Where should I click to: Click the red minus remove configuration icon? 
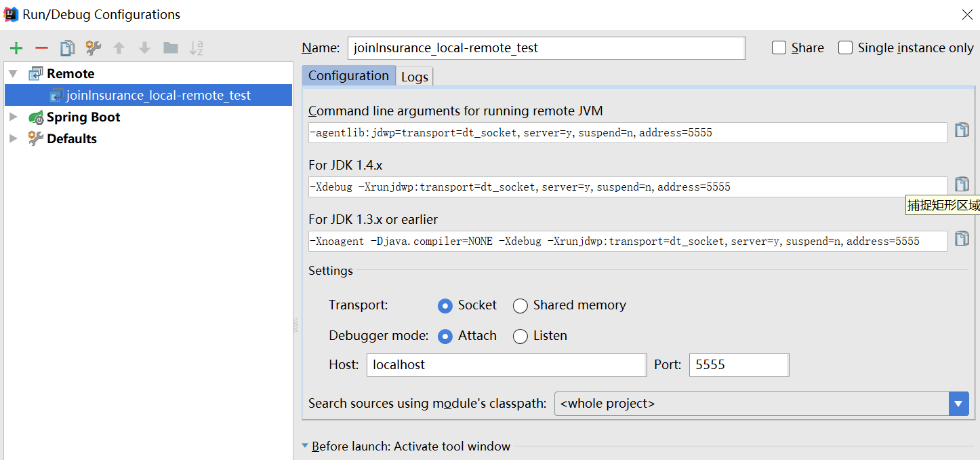[41, 48]
